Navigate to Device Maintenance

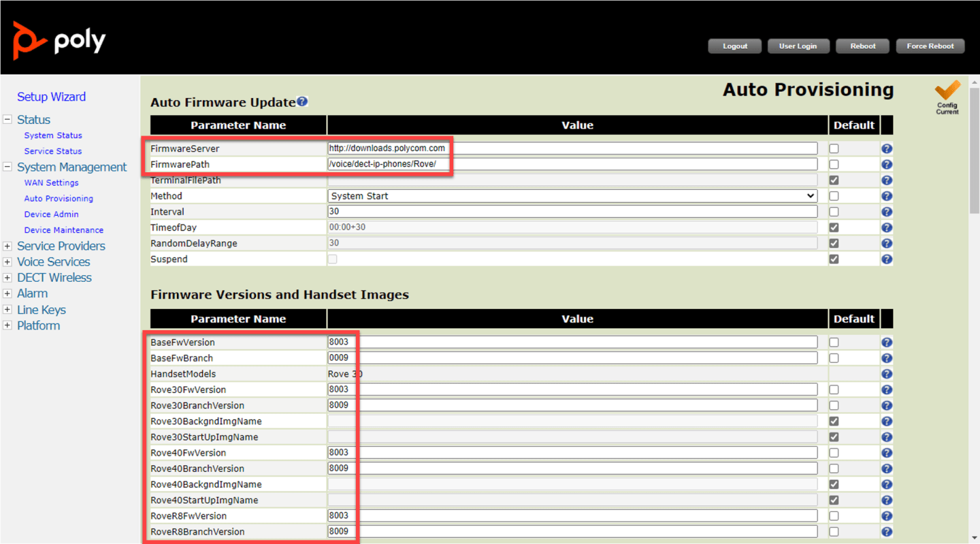point(63,229)
